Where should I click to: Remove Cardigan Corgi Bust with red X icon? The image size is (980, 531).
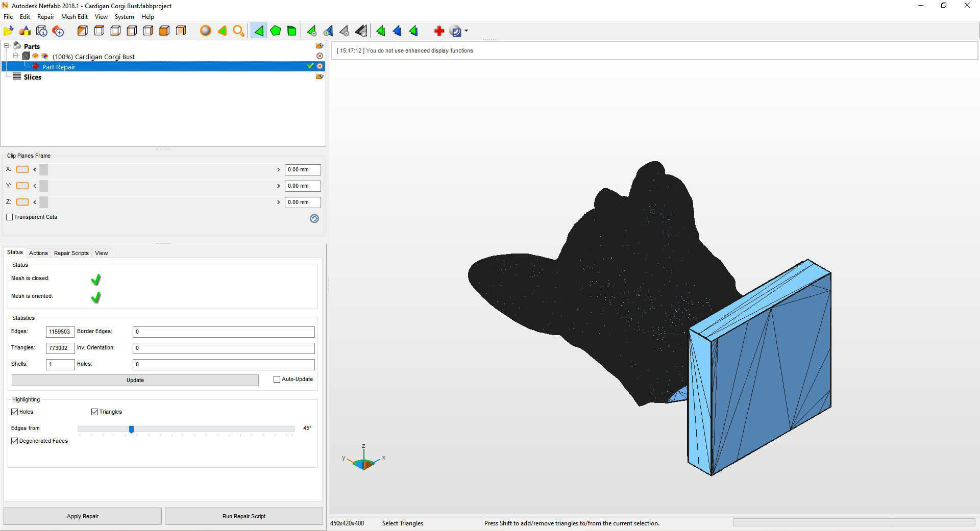tap(320, 56)
